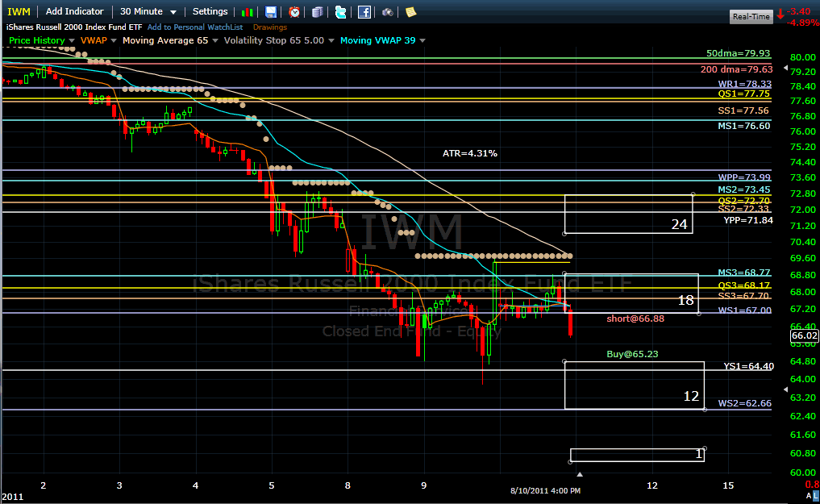Viewport: 820px width, 504px height.
Task: Click the WPP=73.99 level label
Action: 744,177
